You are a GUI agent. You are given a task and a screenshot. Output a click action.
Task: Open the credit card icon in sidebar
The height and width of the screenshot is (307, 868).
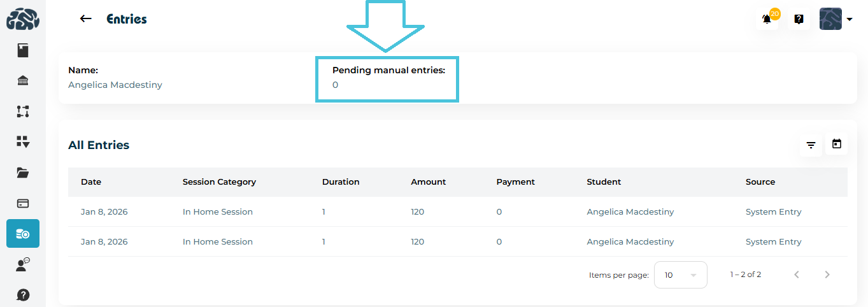[x=23, y=203]
